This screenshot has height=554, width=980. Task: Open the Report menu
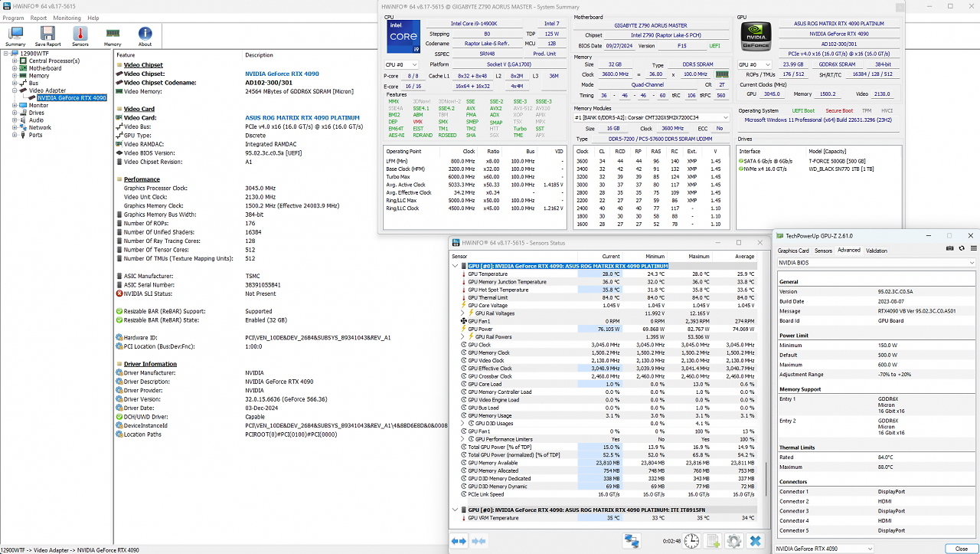(x=38, y=18)
